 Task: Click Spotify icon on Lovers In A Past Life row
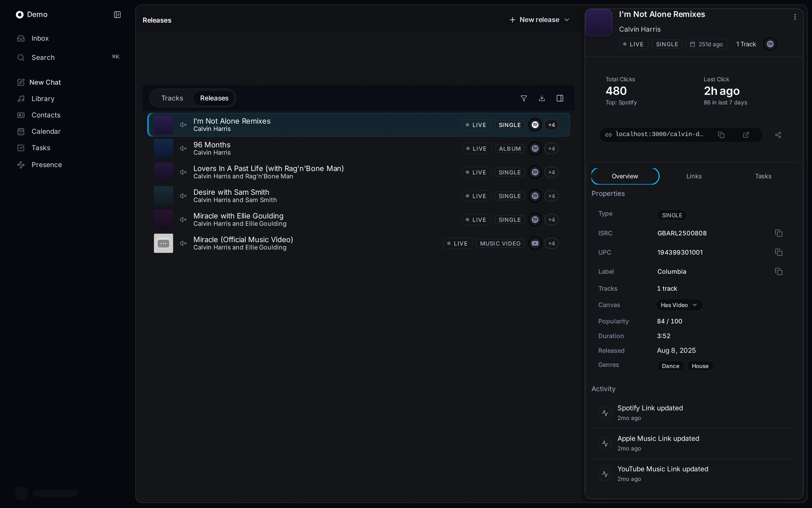click(535, 172)
